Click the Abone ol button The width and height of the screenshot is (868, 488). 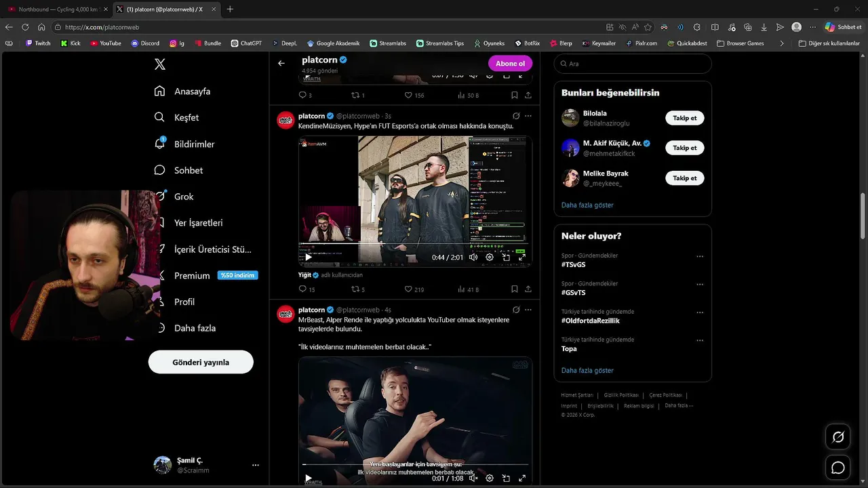pyautogui.click(x=510, y=63)
